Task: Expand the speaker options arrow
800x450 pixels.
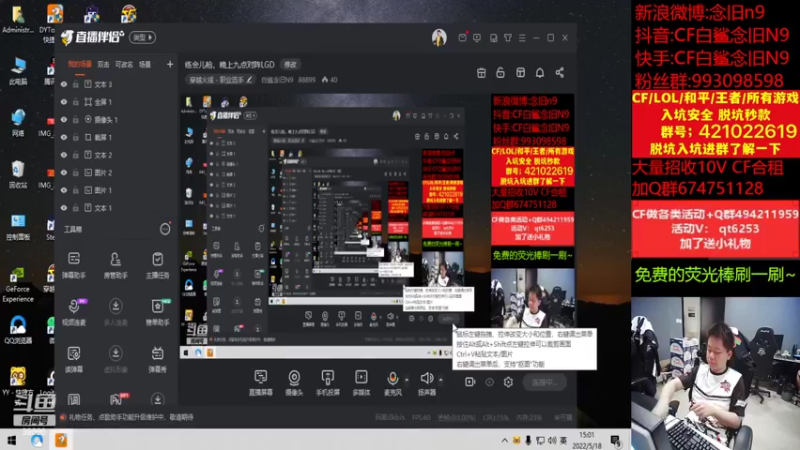Action: click(x=441, y=380)
